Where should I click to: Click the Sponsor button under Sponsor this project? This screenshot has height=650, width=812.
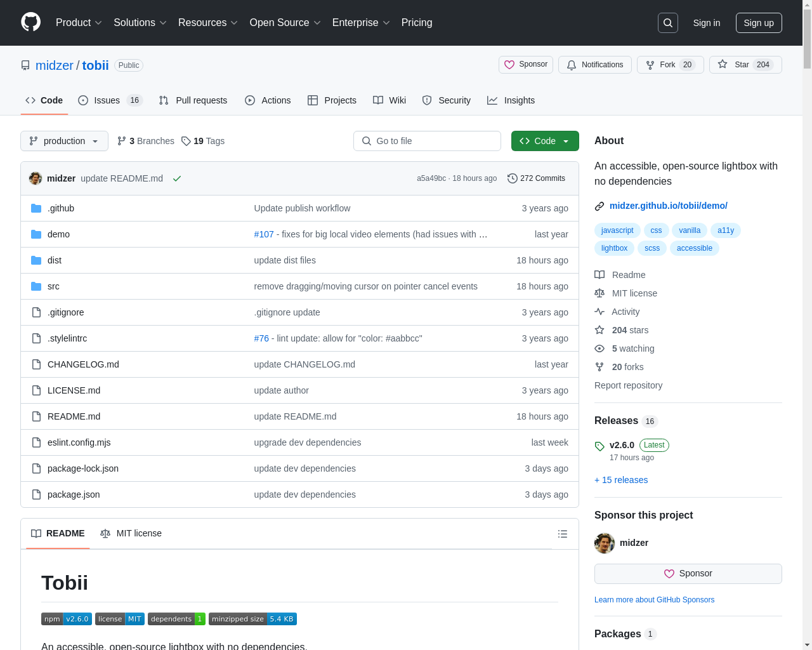tap(688, 574)
